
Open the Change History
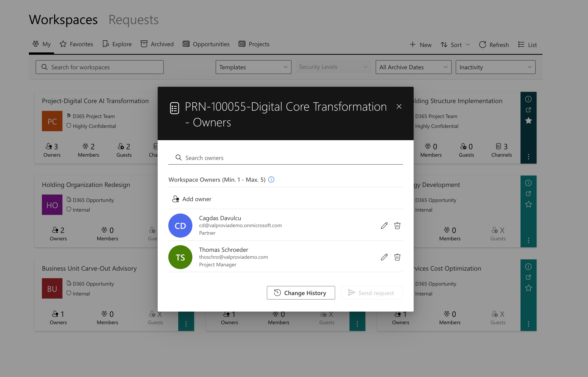[301, 293]
